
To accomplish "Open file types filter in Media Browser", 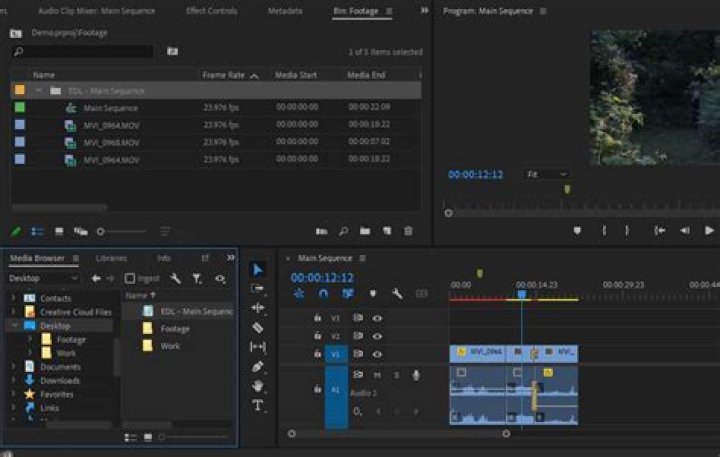I will click(x=197, y=278).
